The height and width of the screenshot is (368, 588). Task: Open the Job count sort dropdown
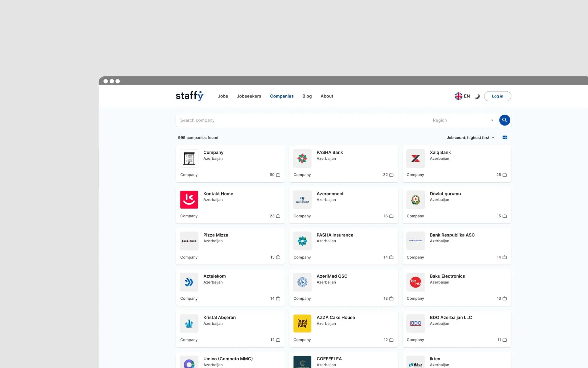tap(470, 138)
